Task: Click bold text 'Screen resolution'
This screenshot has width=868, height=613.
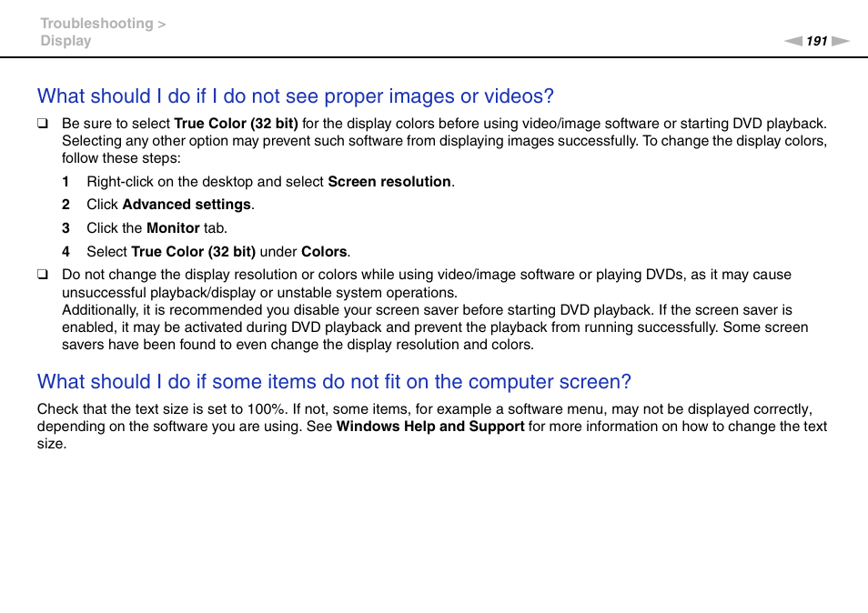Action: point(389,182)
